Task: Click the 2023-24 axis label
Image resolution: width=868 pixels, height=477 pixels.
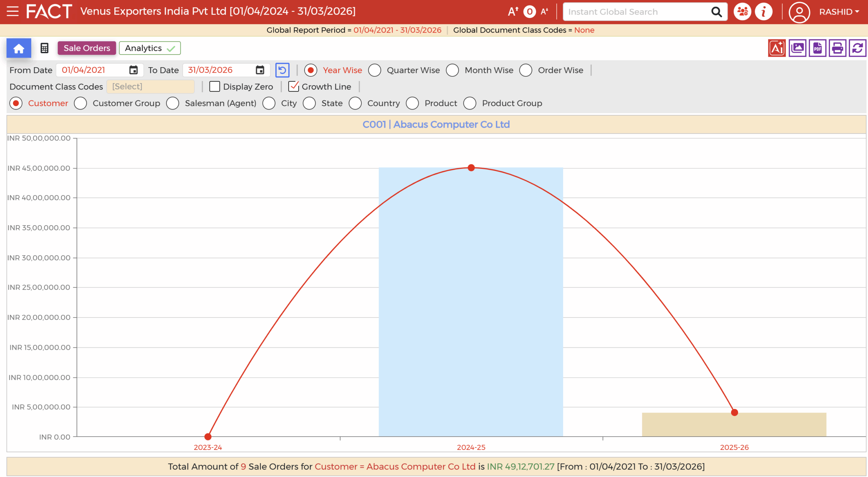Action: point(208,447)
